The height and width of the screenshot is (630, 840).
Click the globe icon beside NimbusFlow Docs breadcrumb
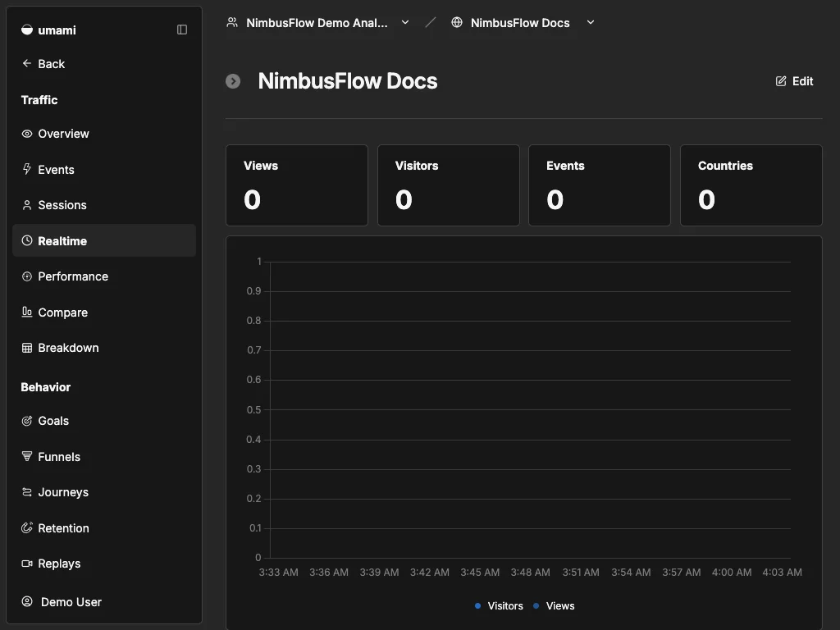457,22
